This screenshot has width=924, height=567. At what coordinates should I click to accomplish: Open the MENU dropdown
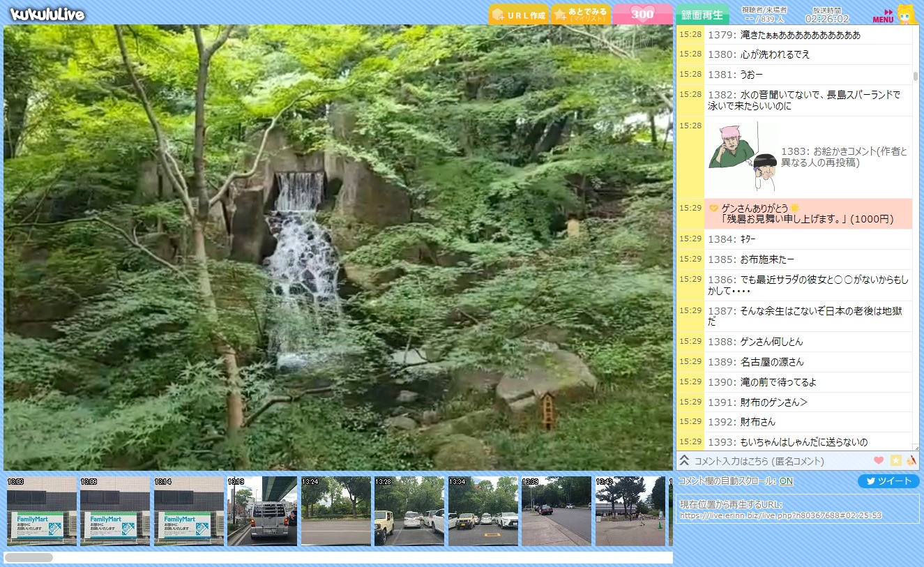pyautogui.click(x=883, y=17)
